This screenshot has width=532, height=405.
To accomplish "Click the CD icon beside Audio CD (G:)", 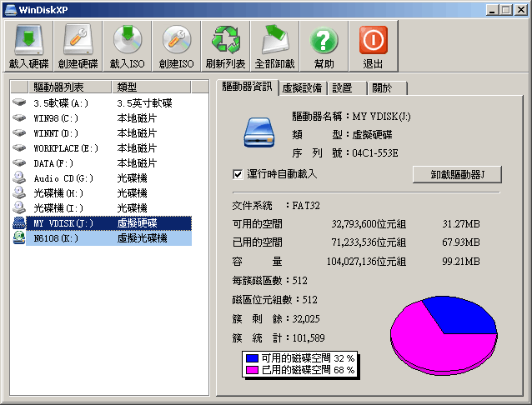I will pos(19,177).
